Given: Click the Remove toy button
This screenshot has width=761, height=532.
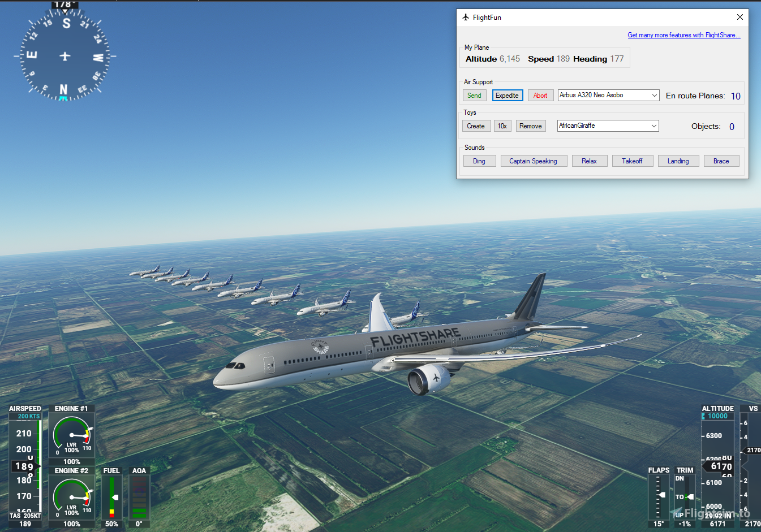Looking at the screenshot, I should [x=531, y=126].
